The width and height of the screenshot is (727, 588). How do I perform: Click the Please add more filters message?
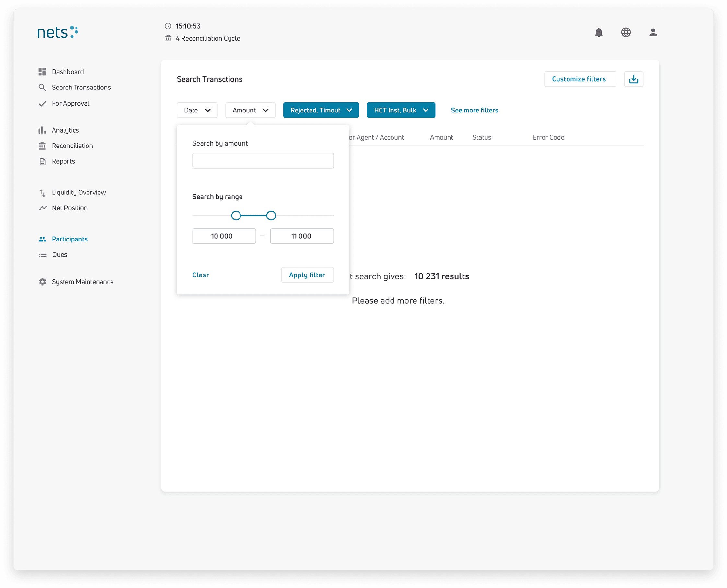tap(398, 300)
